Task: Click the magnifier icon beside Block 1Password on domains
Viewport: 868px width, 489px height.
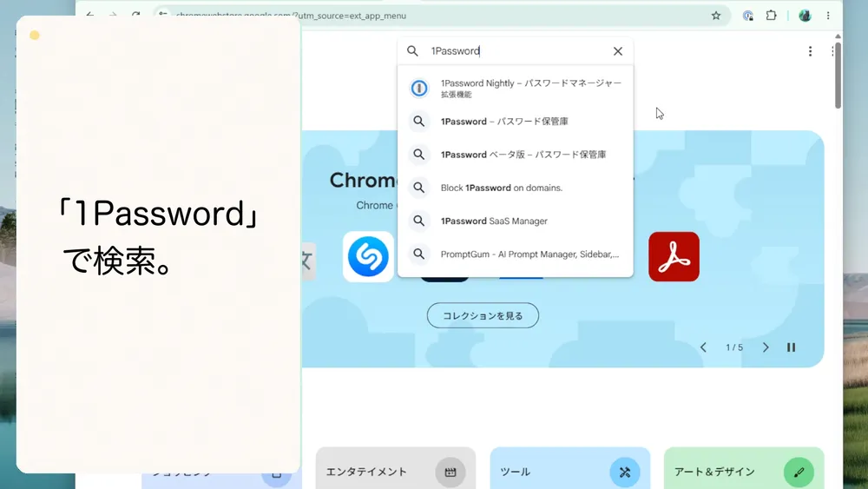Action: coord(419,188)
